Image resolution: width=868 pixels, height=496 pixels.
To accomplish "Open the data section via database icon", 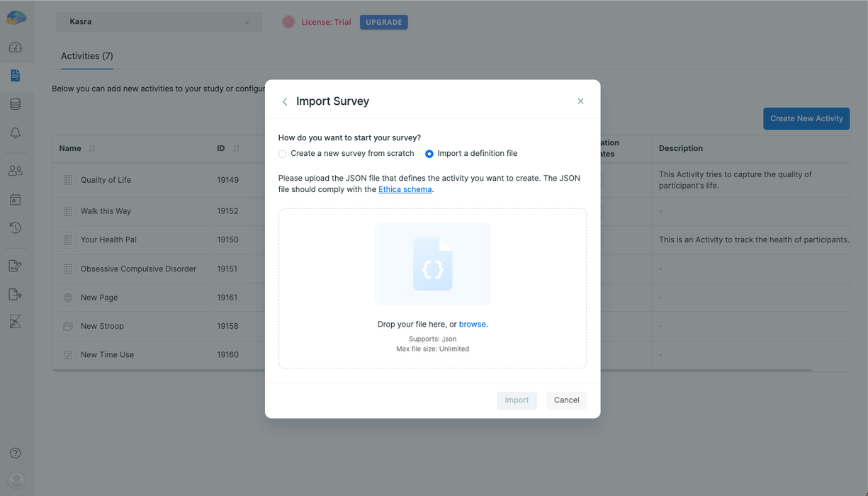I will 16,103.
